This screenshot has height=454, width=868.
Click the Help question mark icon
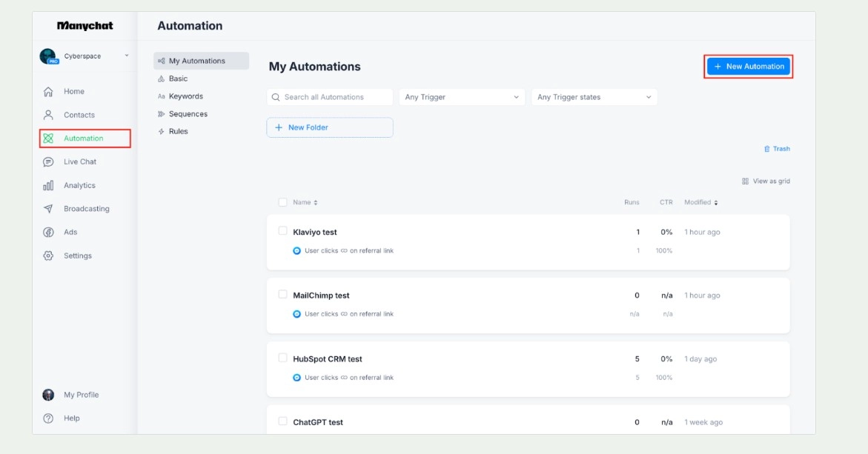49,418
